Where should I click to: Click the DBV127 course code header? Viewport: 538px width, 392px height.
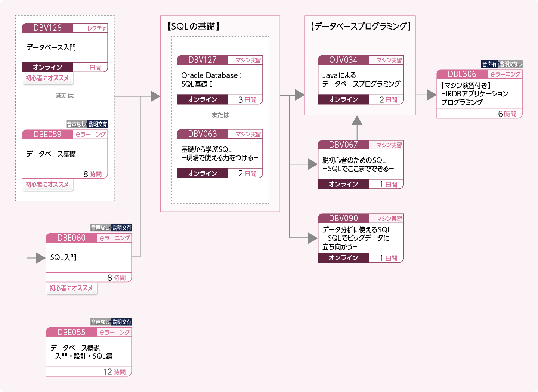pyautogui.click(x=202, y=60)
